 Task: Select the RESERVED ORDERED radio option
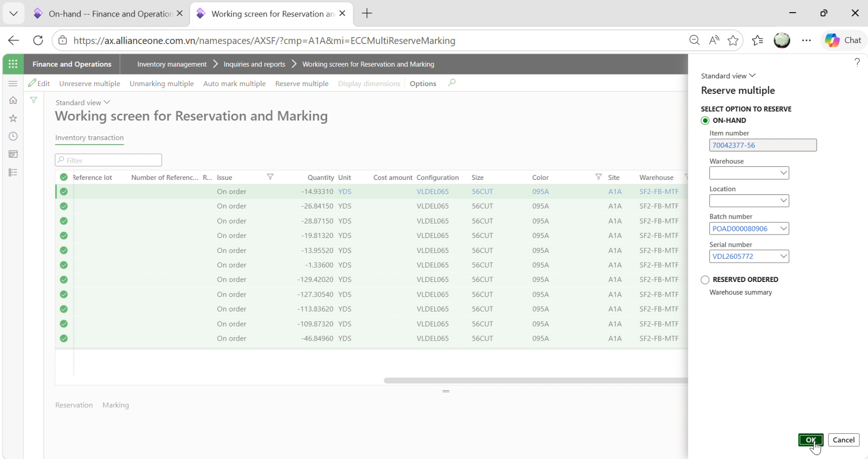click(705, 280)
